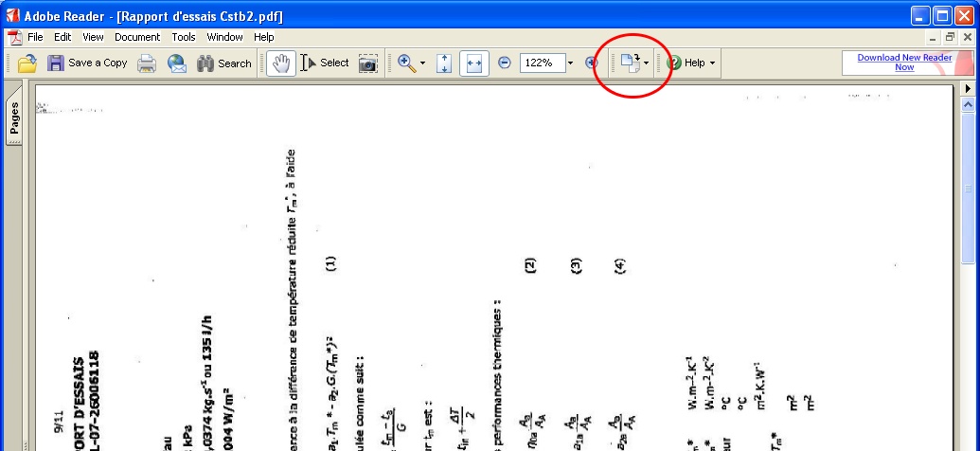Viewport: 980px width, 451px height.
Task: Minimize the document window in menu bar
Action: 933,38
